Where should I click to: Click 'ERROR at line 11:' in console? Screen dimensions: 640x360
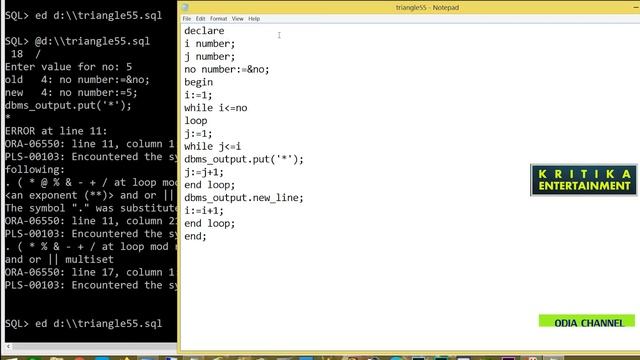56,131
